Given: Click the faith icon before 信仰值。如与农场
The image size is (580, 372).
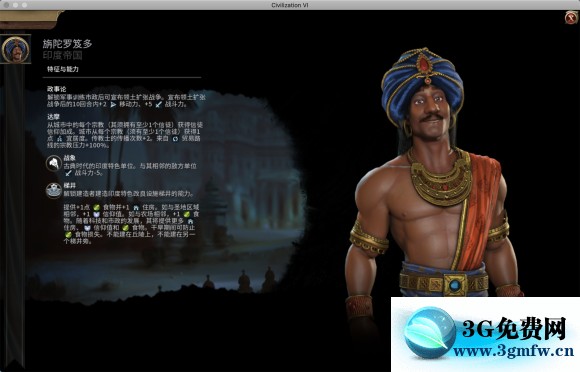Looking at the screenshot, I should 97,214.
